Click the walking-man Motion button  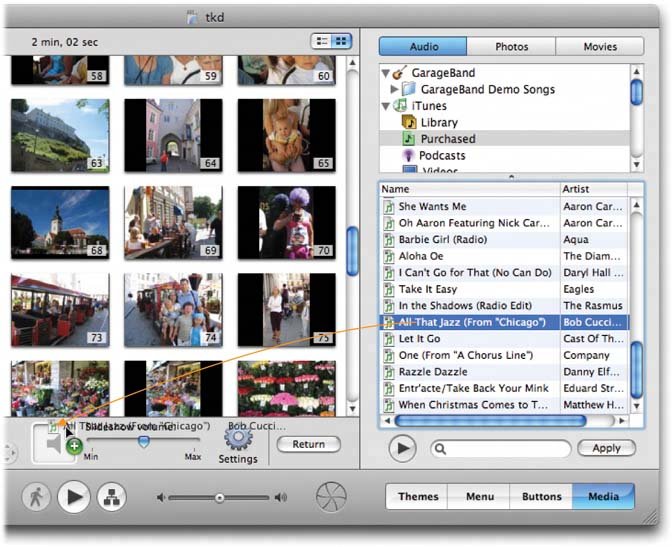pyautogui.click(x=36, y=497)
